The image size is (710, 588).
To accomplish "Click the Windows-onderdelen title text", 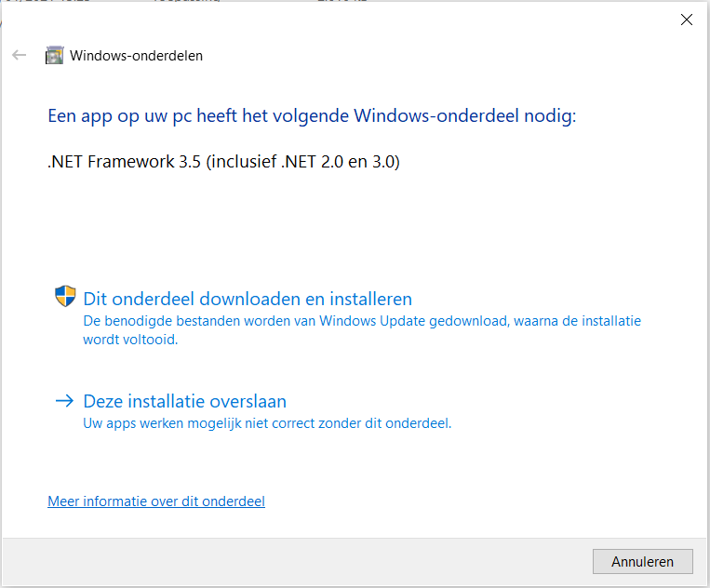I will [x=136, y=56].
